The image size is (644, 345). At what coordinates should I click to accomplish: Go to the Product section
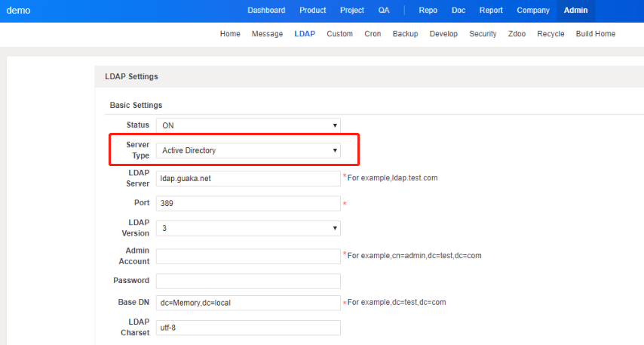312,11
